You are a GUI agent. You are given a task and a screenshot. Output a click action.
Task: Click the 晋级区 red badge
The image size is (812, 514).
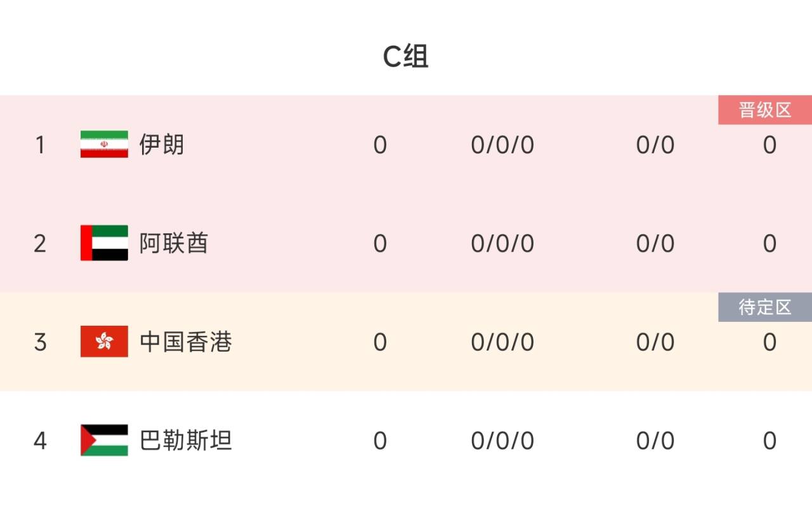[x=765, y=110]
